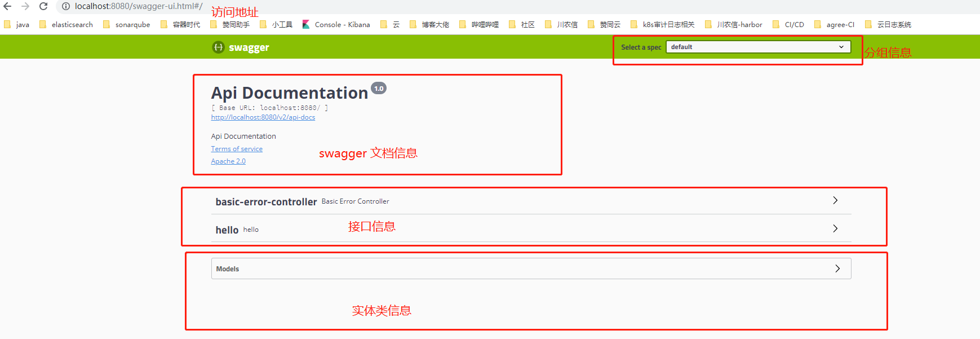
Task: Click the Api Documentation description text
Action: (x=243, y=137)
